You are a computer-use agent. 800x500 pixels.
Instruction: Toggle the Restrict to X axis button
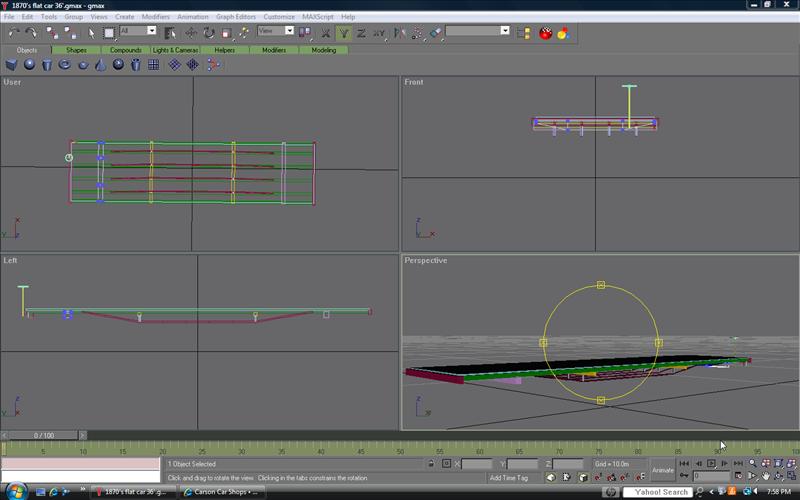326,33
